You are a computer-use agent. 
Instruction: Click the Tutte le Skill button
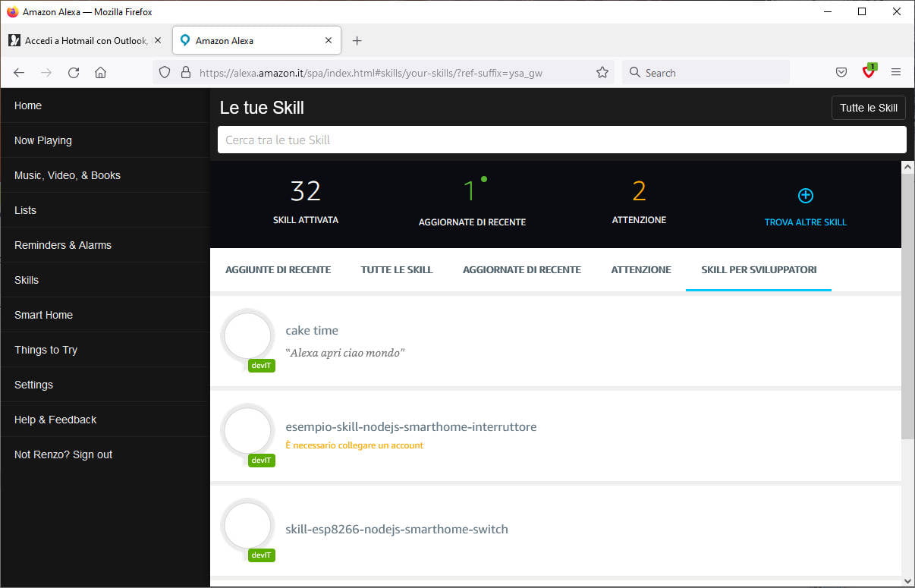pyautogui.click(x=868, y=108)
